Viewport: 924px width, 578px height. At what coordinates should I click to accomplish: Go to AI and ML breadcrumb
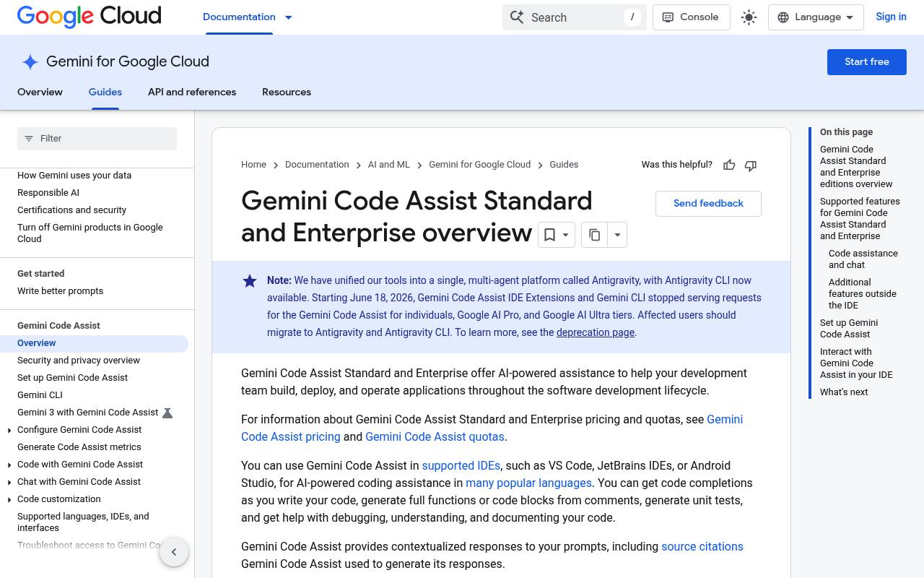click(x=389, y=165)
